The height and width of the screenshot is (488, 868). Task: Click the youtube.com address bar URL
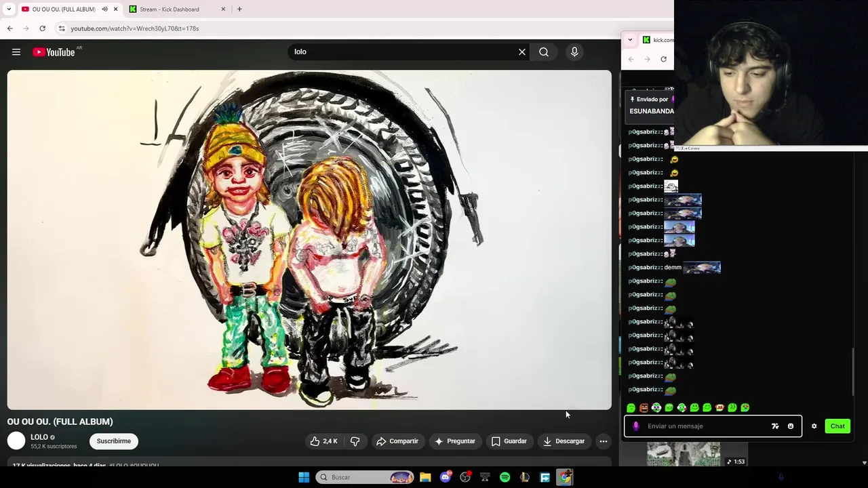134,28
